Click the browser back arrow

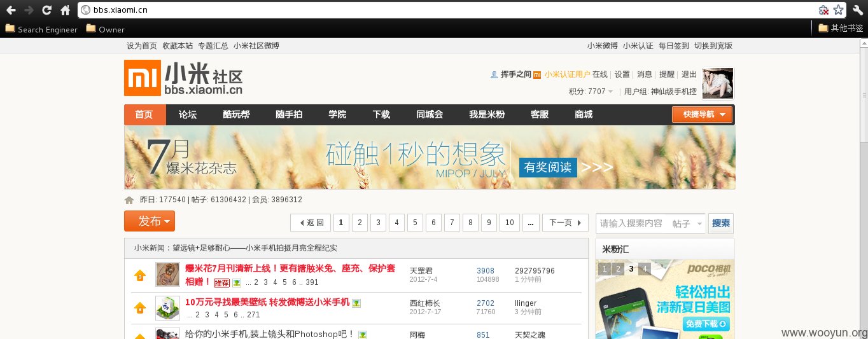11,10
